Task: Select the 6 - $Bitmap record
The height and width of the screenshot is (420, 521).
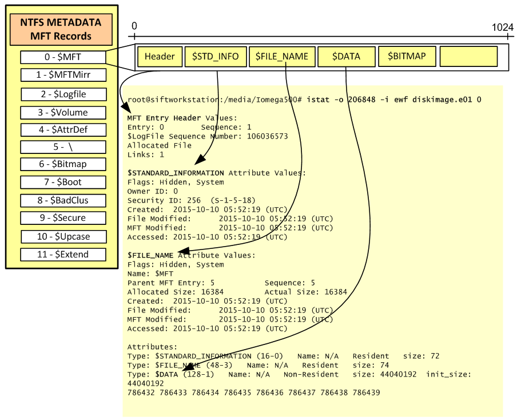Action: (x=63, y=164)
